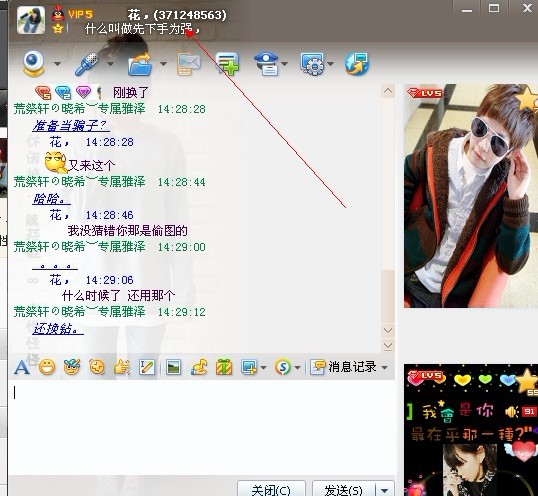538x496 pixels.
Task: Click the sunglasses boy QQ show image
Action: (471, 196)
